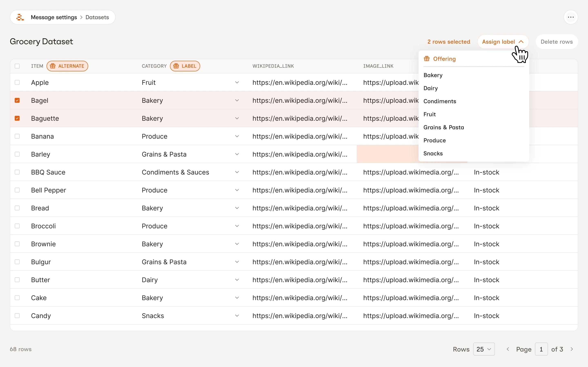Go to the previous page with the left arrow
Image resolution: width=588 pixels, height=367 pixels.
coord(508,349)
